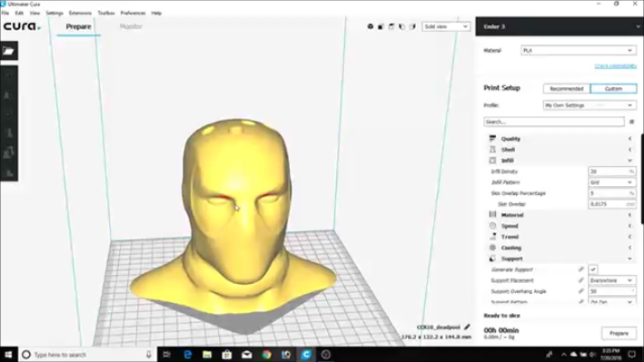
Task: Expand the Speed settings arrow
Action: click(x=629, y=226)
